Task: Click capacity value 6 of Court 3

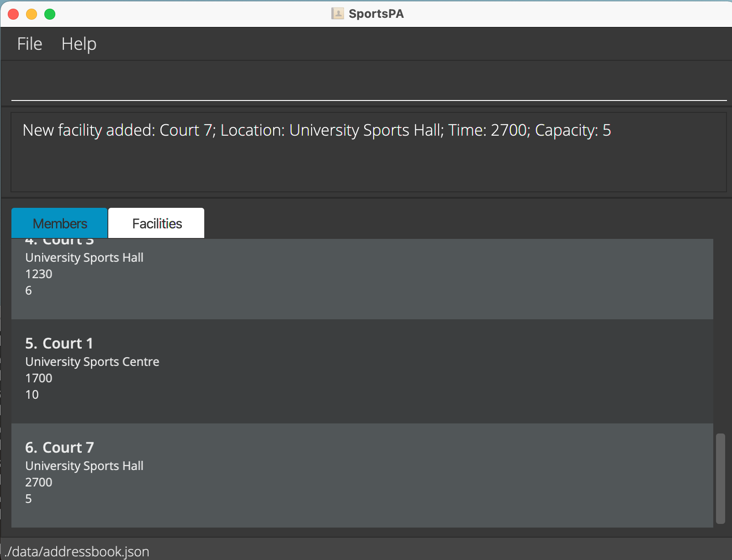Action: (28, 291)
